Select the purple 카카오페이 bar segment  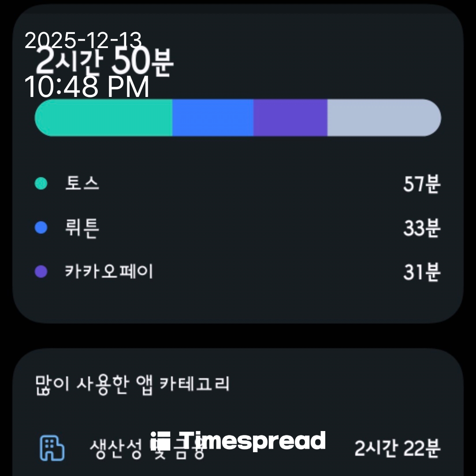pos(290,118)
